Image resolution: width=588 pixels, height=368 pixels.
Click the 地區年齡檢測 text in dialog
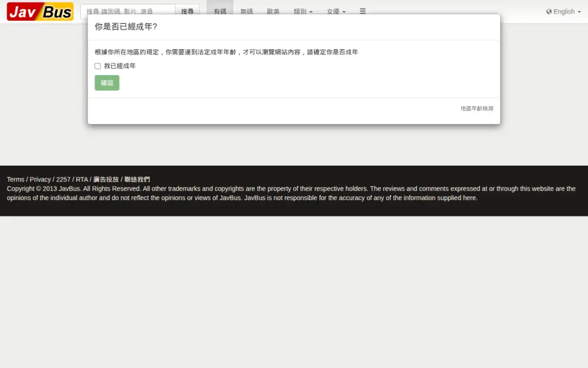tap(477, 109)
